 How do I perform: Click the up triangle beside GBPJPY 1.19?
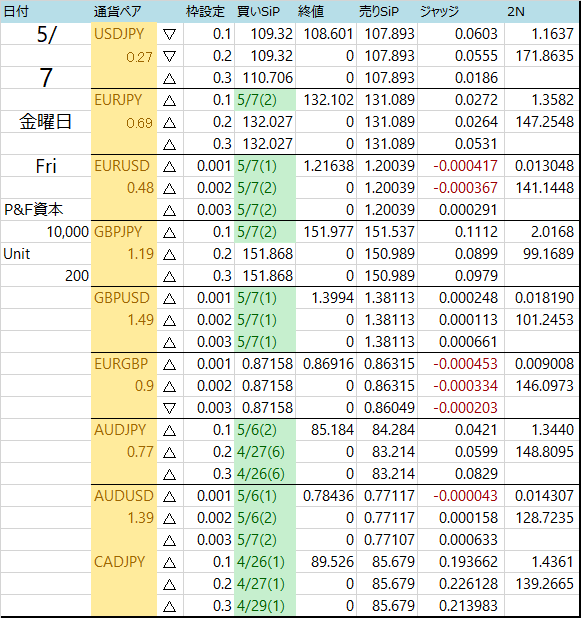pos(169,254)
